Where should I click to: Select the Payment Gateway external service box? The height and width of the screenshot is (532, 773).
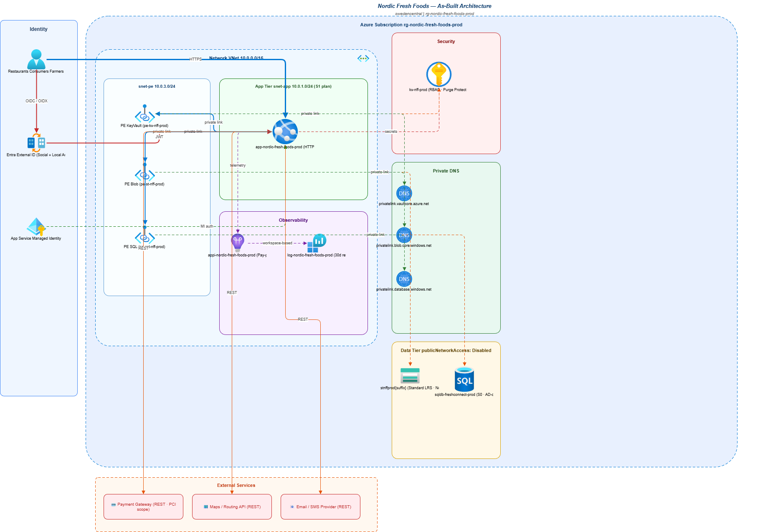coord(143,507)
